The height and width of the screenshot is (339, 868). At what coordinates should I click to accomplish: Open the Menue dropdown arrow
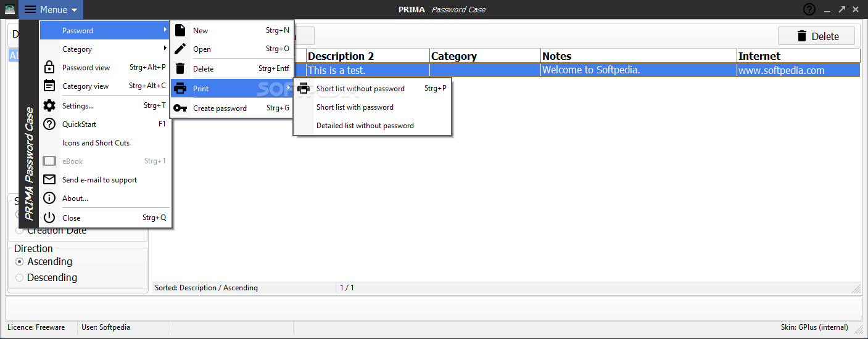pos(74,10)
